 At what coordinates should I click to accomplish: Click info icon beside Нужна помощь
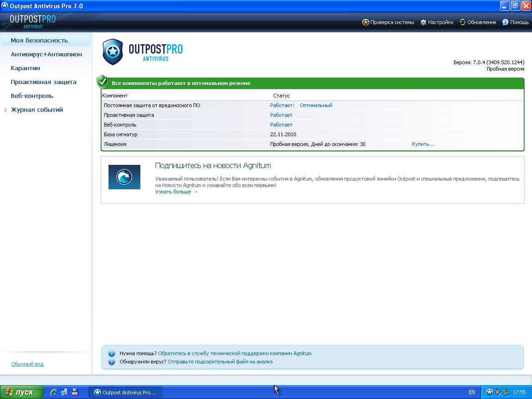click(x=112, y=354)
